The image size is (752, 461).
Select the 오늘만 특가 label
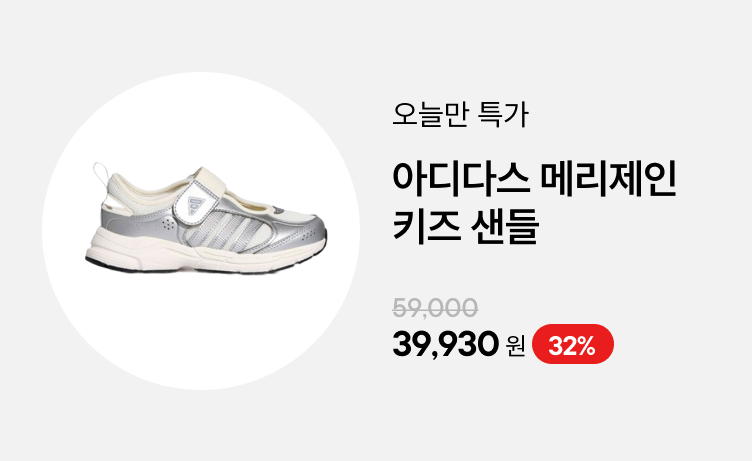coord(460,114)
